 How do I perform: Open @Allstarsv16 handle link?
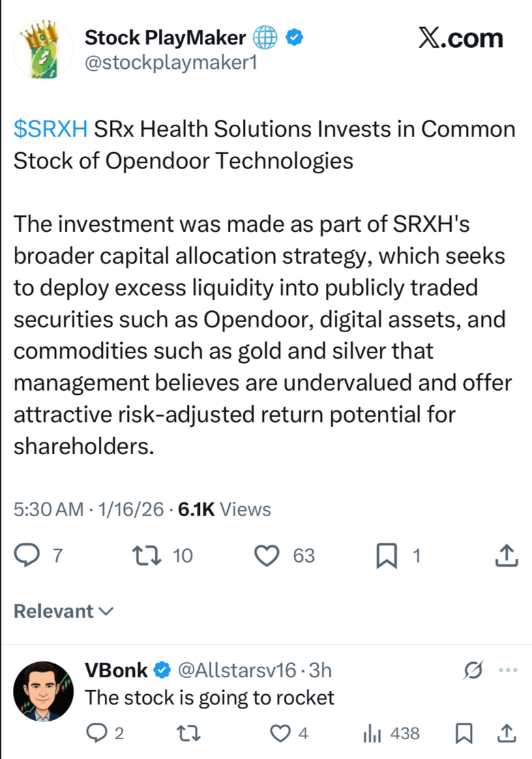237,670
